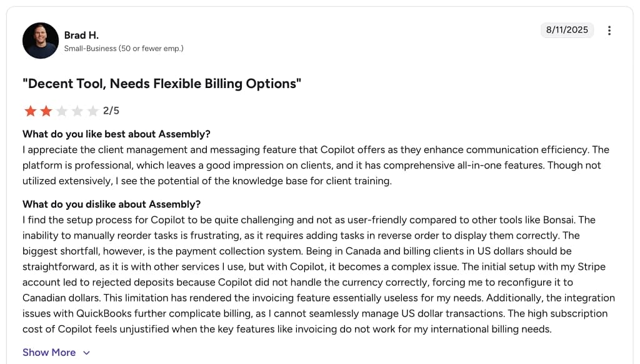Click the 8/11/2025 date badge
640x364 pixels.
point(567,30)
